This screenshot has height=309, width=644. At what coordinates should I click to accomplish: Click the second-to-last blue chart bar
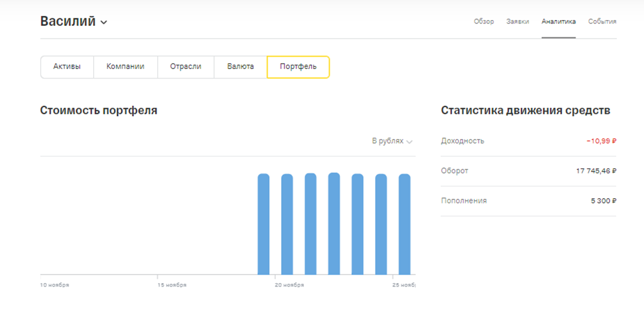(x=381, y=224)
